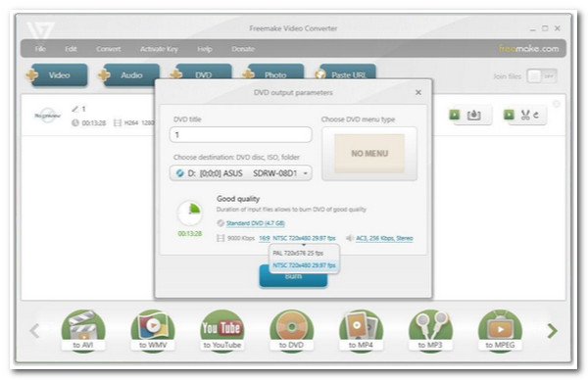Click the disc icon beside Standard DVD

coord(220,223)
